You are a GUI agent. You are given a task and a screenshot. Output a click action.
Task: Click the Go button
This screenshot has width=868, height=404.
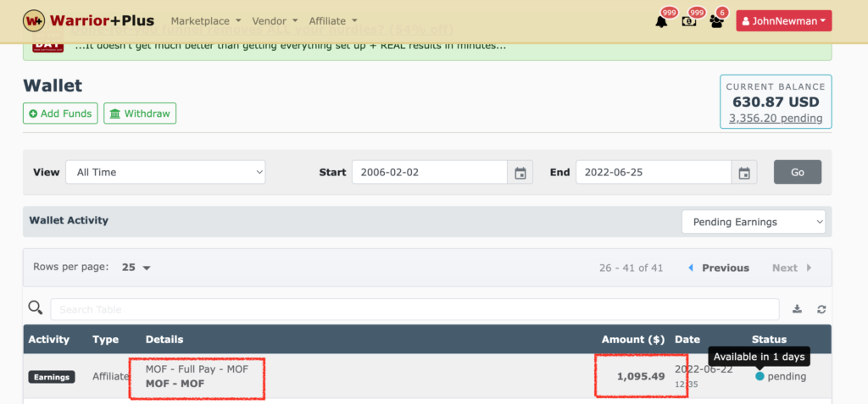click(798, 172)
